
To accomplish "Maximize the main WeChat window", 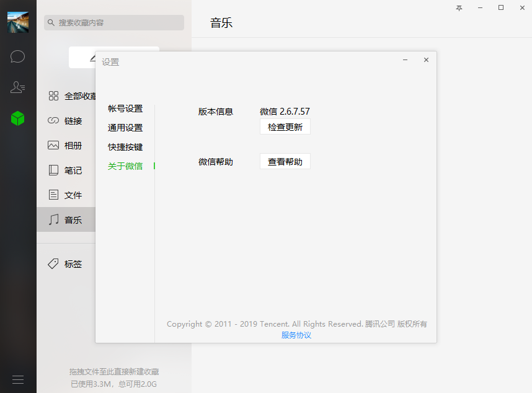I will (x=501, y=8).
